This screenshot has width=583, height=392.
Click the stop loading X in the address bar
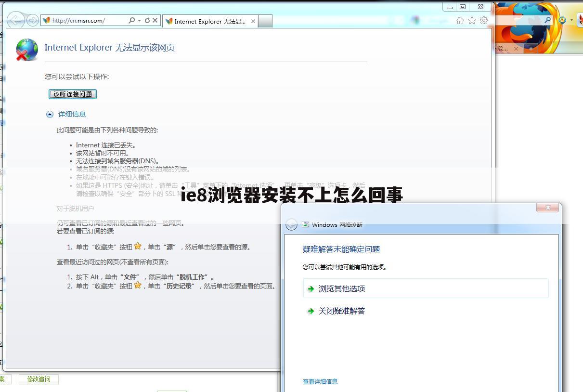pos(155,20)
